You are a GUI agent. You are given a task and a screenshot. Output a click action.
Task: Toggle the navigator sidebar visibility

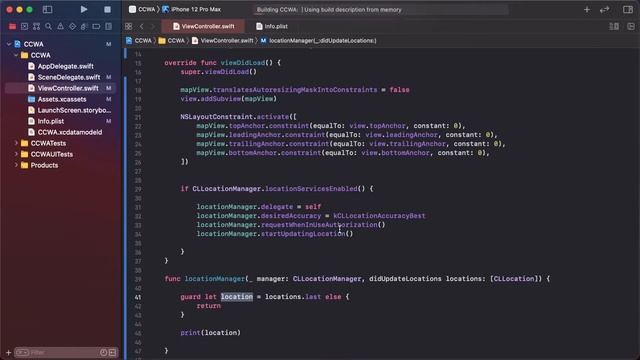click(47, 9)
